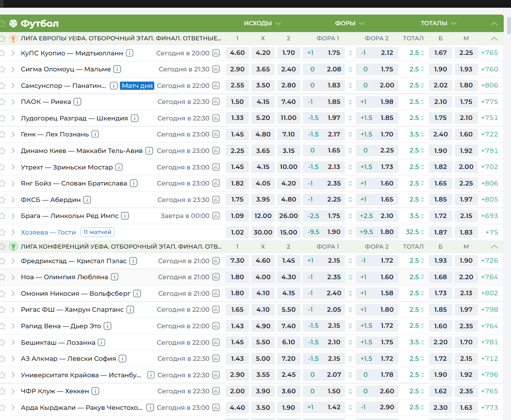Show info for Динамо Киев — Маккаби Тель-Авив
Viewport: 511px width, 420px height.
(x=149, y=151)
